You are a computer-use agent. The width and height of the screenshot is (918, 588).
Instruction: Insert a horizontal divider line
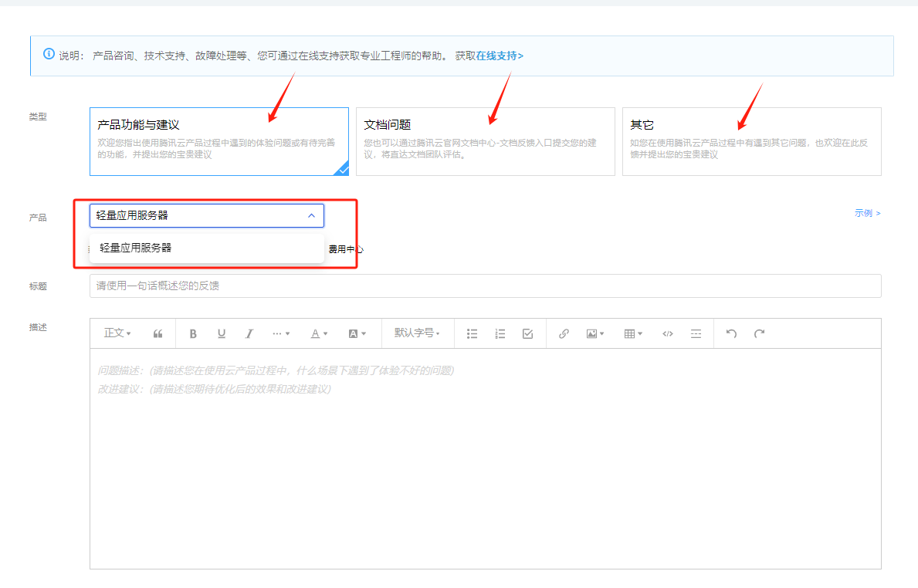tap(696, 333)
